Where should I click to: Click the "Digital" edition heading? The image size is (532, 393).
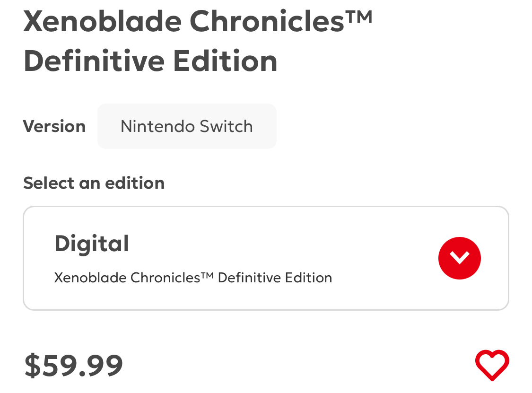(x=92, y=244)
